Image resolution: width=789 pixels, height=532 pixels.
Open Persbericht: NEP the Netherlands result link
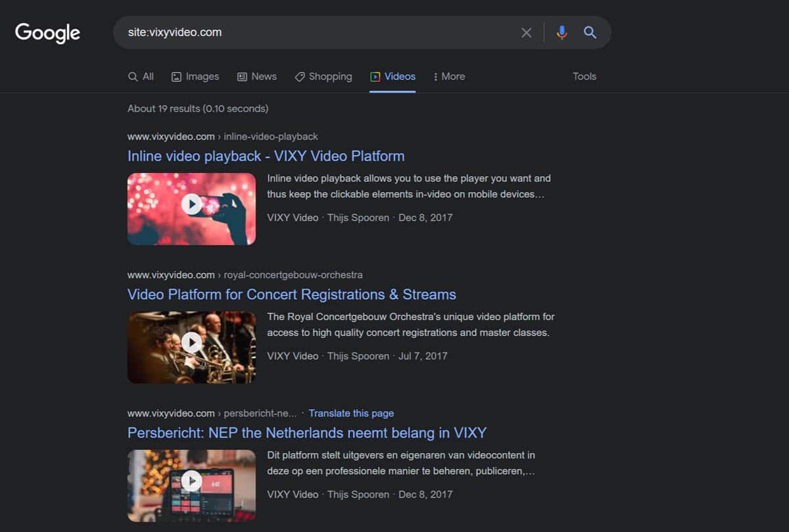pyautogui.click(x=307, y=433)
